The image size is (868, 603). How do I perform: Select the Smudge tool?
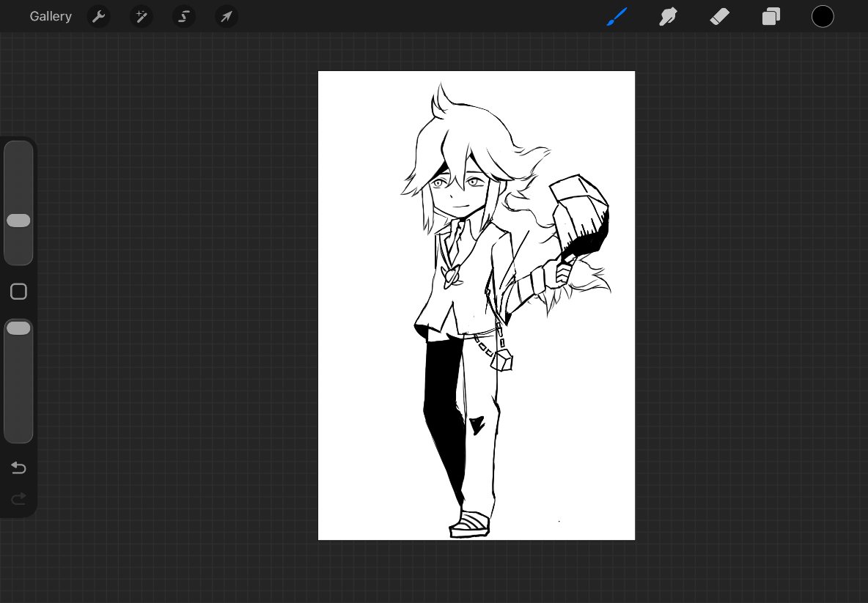click(668, 17)
